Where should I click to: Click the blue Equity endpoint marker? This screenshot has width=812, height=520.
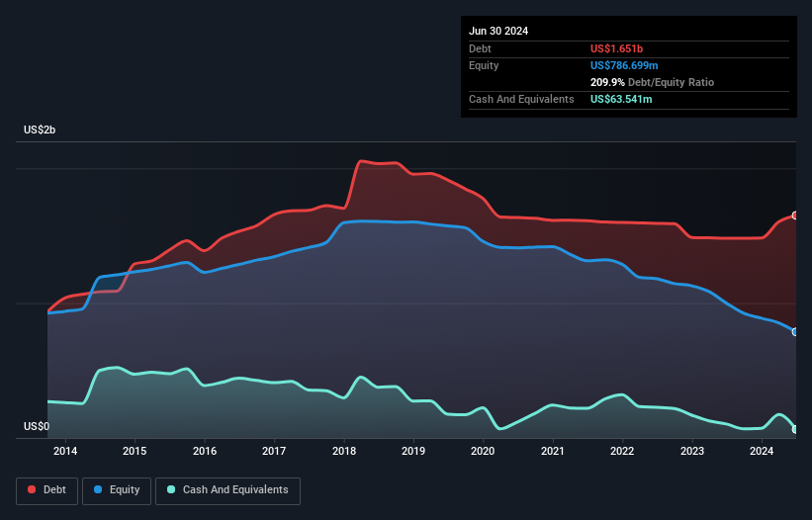(795, 331)
